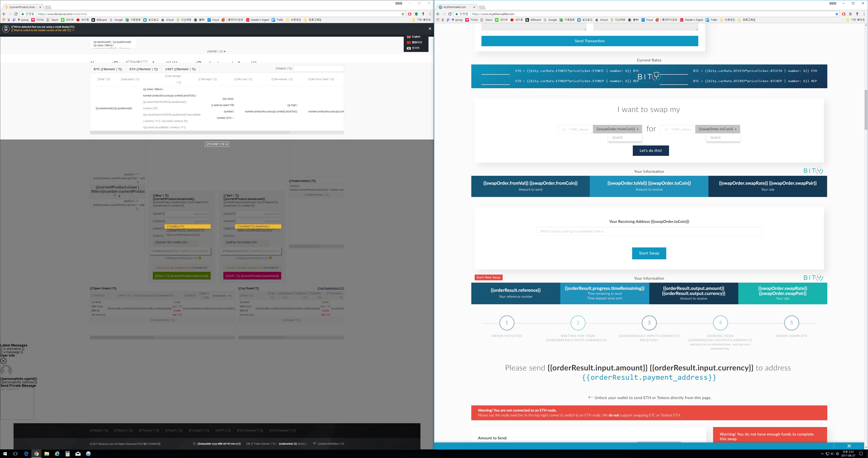Click the mobile phone icon in the notification bar
Image resolution: width=868 pixels, height=458 pixels.
[6, 29]
